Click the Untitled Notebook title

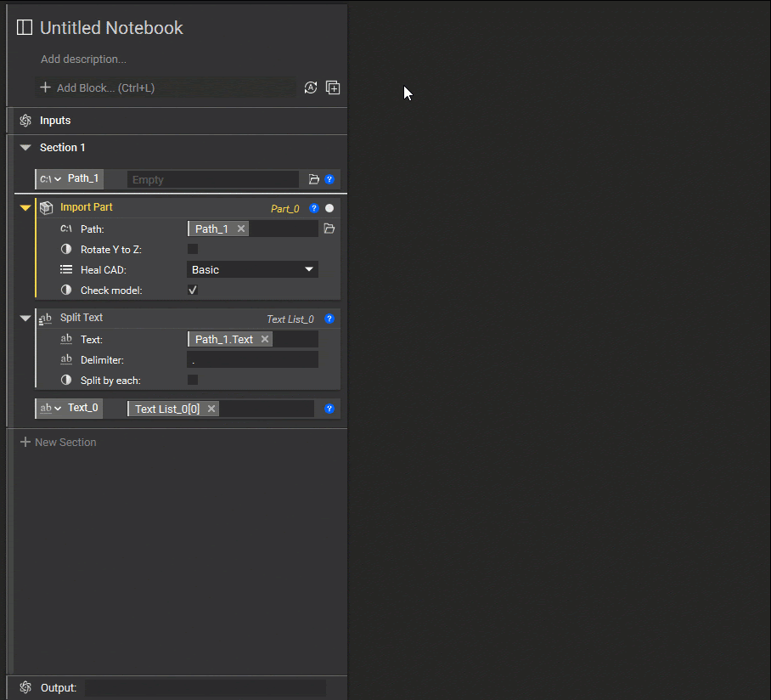click(111, 28)
